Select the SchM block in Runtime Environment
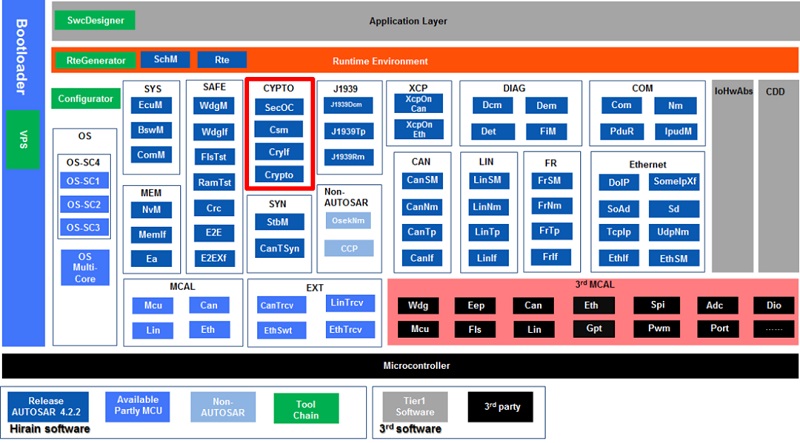Image resolution: width=800 pixels, height=443 pixels. click(x=165, y=59)
